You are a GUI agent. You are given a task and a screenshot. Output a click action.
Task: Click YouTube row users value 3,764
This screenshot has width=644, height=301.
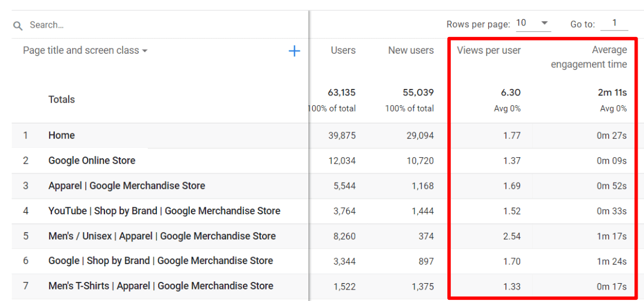pyautogui.click(x=345, y=211)
